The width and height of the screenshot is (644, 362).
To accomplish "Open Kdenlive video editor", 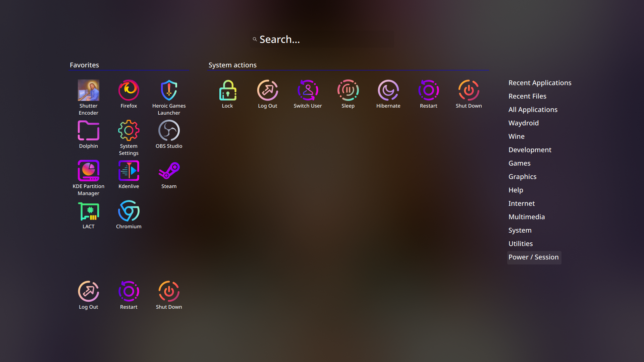I will point(128,171).
